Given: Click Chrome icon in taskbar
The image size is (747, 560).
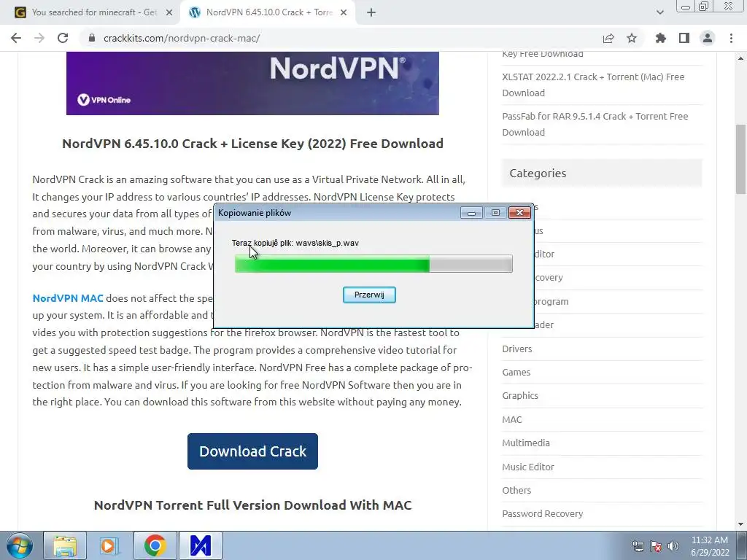Looking at the screenshot, I should point(155,545).
